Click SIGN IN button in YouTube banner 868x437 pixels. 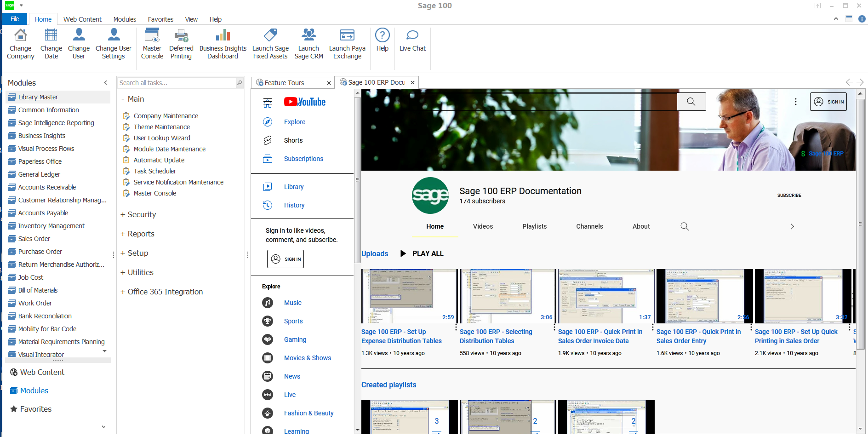(x=828, y=102)
